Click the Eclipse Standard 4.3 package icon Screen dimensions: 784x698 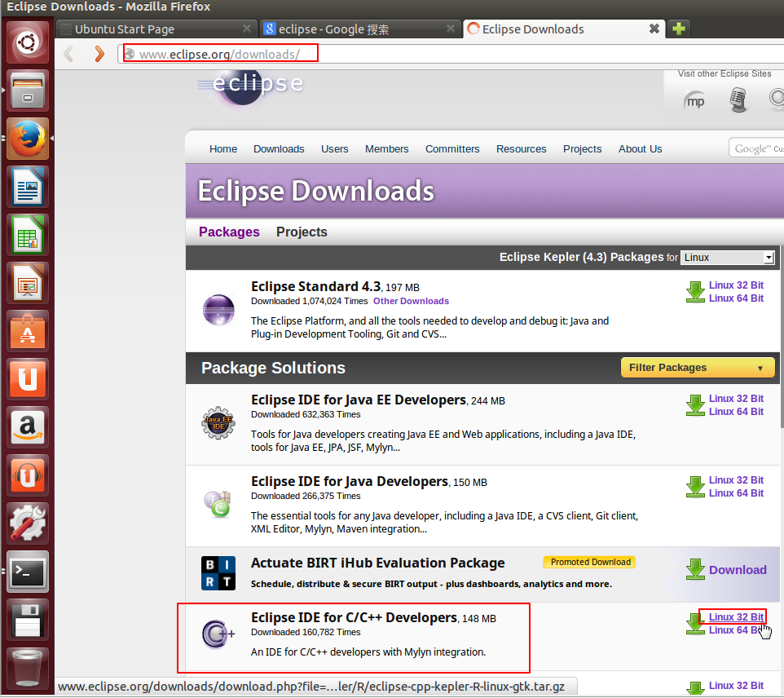point(218,310)
